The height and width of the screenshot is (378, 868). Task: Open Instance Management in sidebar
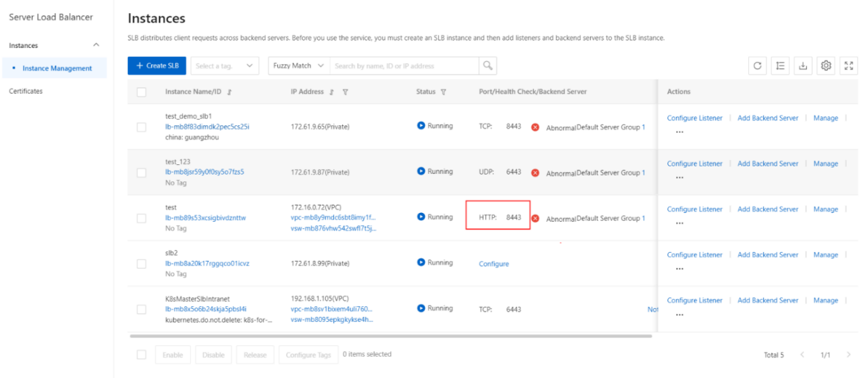pos(57,68)
